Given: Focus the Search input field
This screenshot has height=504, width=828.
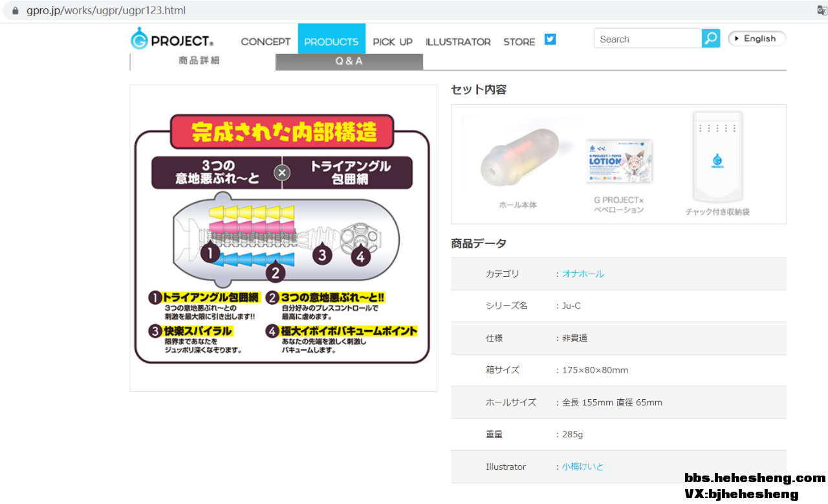Looking at the screenshot, I should click(x=647, y=39).
